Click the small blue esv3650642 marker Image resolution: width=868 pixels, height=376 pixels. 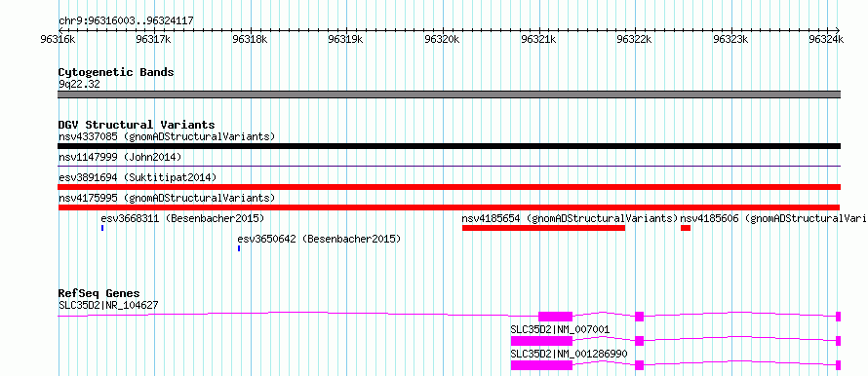click(x=239, y=248)
